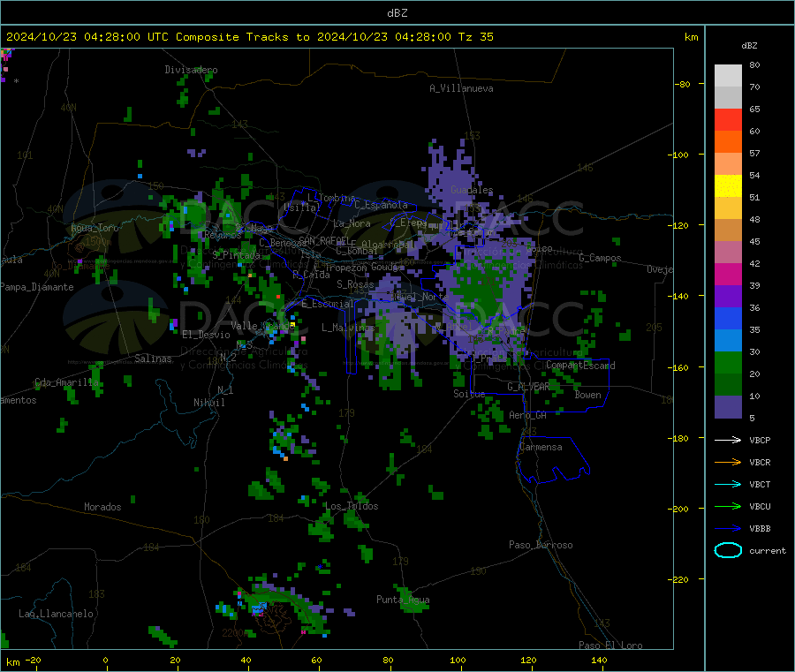The height and width of the screenshot is (672, 795).
Task: Click the 'Bowen' map label
Action: (x=587, y=396)
